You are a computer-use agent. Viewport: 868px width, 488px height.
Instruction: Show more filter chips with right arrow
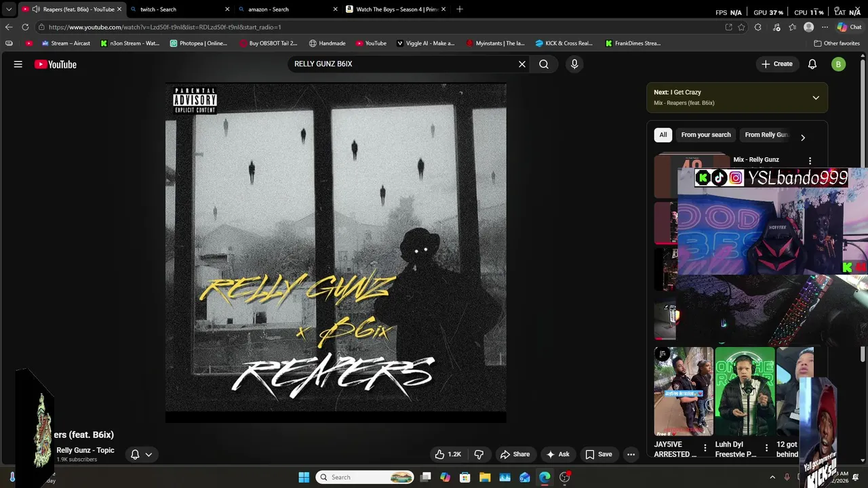(x=803, y=138)
